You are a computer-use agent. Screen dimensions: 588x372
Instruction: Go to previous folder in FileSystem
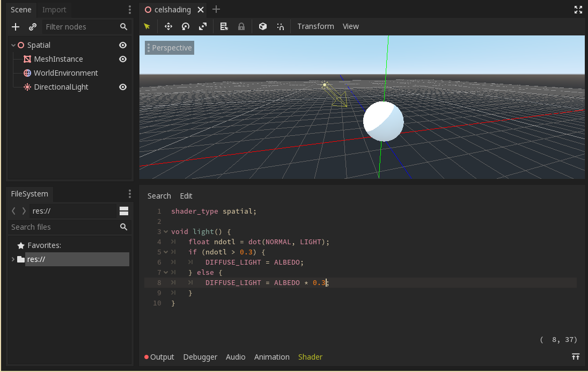[x=13, y=211]
